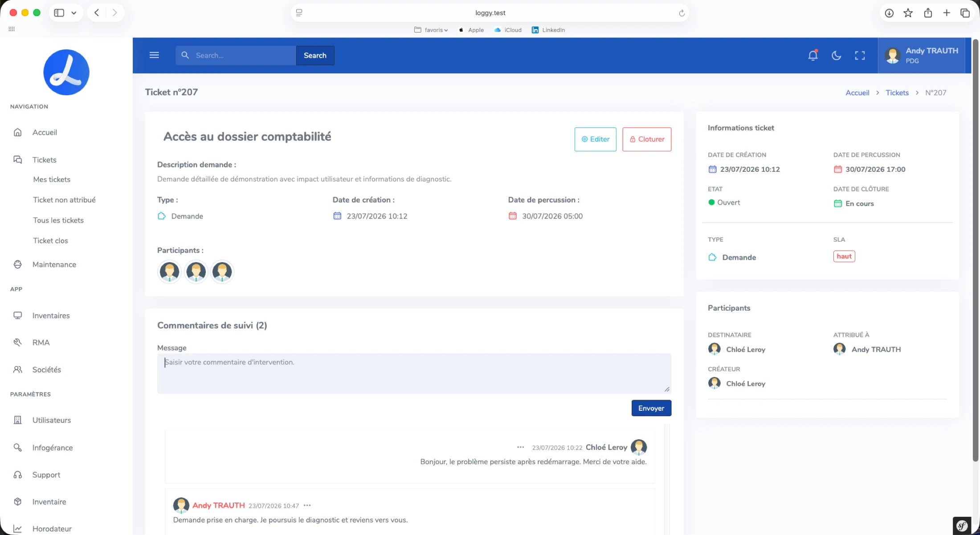
Task: Click the Cloturer button
Action: click(647, 139)
